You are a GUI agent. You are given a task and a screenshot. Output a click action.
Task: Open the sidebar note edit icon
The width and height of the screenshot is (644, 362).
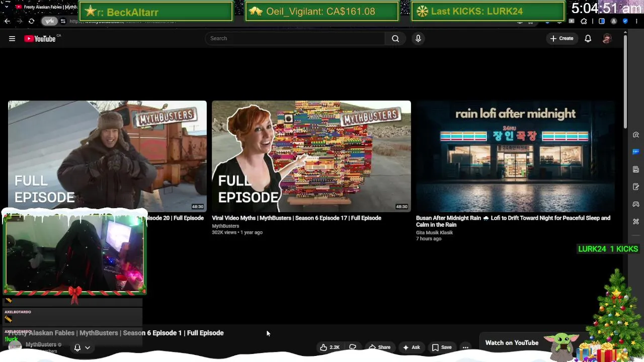pyautogui.click(x=636, y=187)
